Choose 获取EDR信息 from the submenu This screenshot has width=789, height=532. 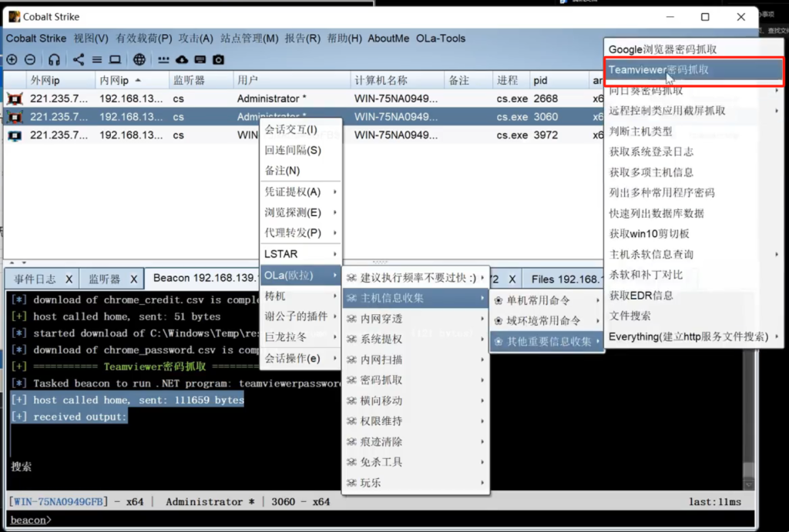point(693,296)
